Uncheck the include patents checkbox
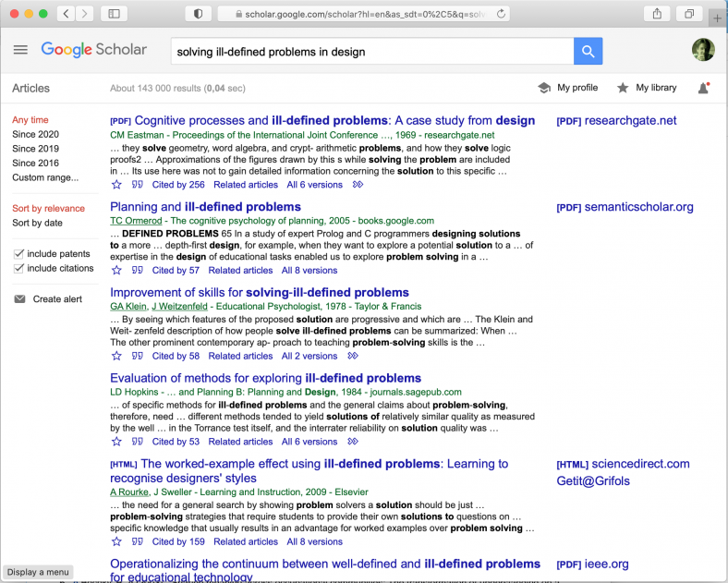 (19, 254)
